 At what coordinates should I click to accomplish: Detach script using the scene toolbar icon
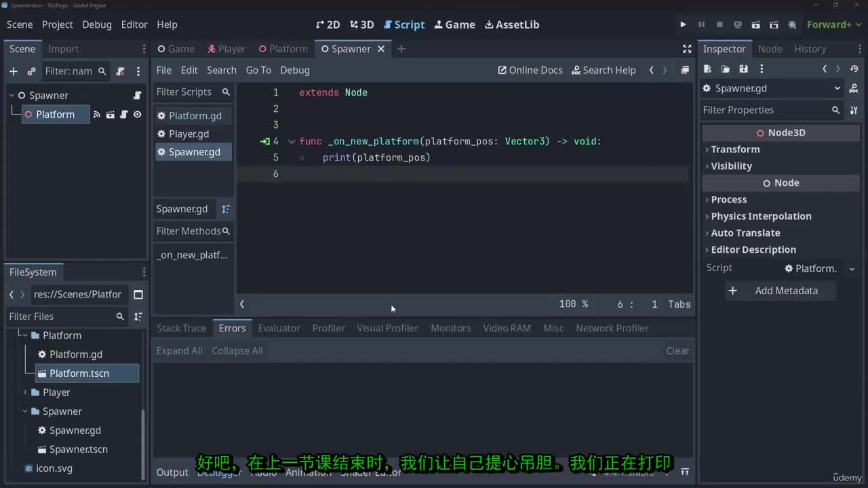121,71
